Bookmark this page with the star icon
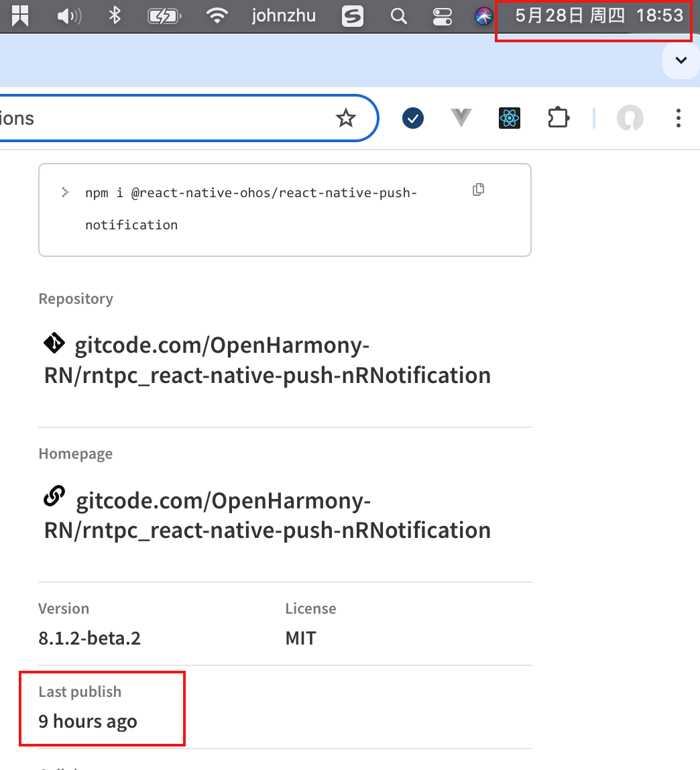 (345, 118)
